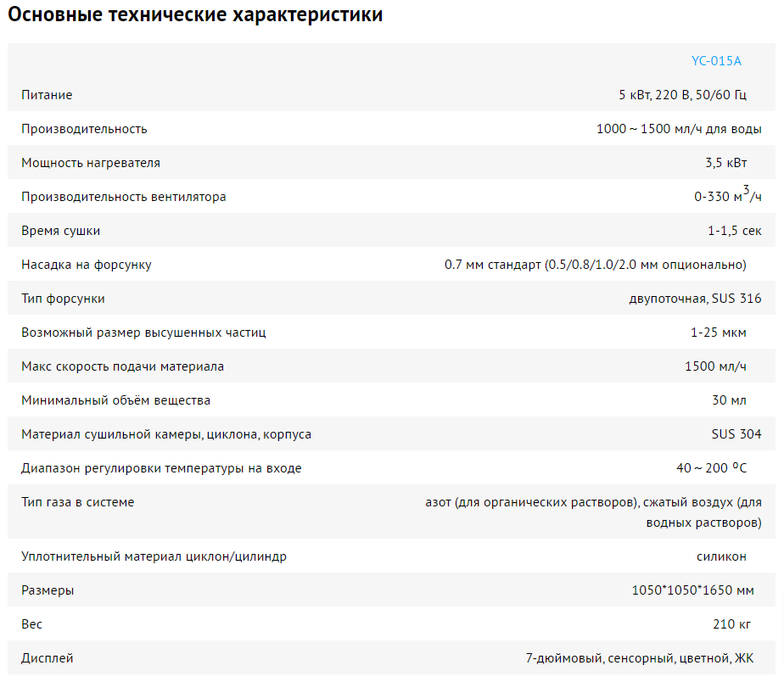Select the Возможный размер высушенных частиц label
The height and width of the screenshot is (682, 784).
(x=143, y=333)
